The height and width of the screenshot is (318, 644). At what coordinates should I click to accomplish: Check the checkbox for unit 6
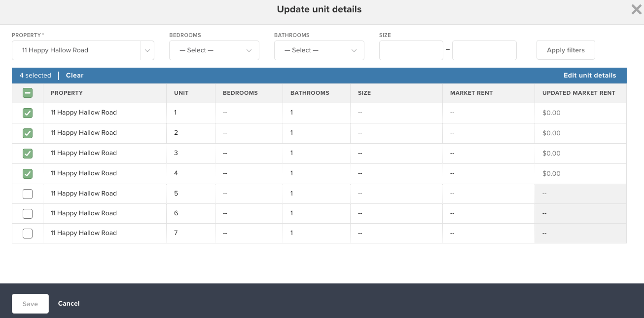click(28, 213)
